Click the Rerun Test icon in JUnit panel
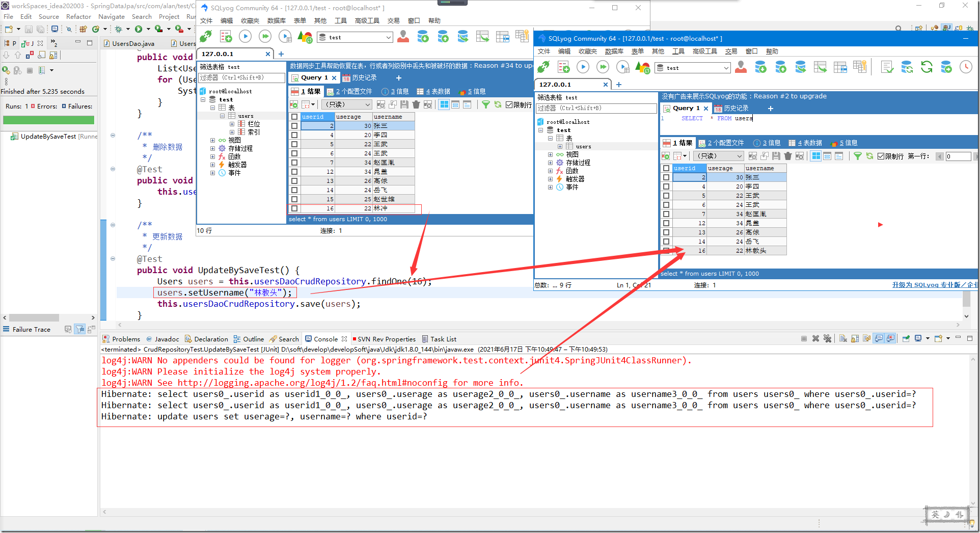Screen dimensions: 980x533 coord(6,70)
